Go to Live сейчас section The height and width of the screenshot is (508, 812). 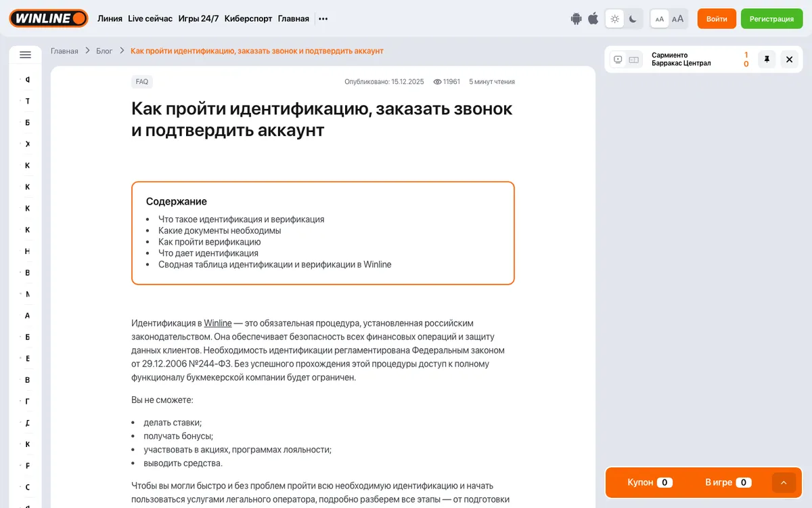[150, 19]
